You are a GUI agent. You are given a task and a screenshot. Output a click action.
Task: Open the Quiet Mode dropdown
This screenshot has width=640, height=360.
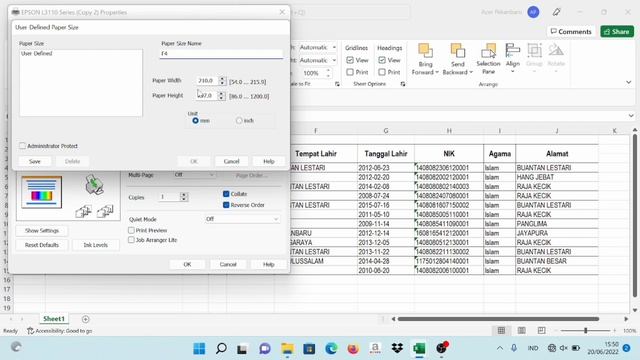pos(242,219)
